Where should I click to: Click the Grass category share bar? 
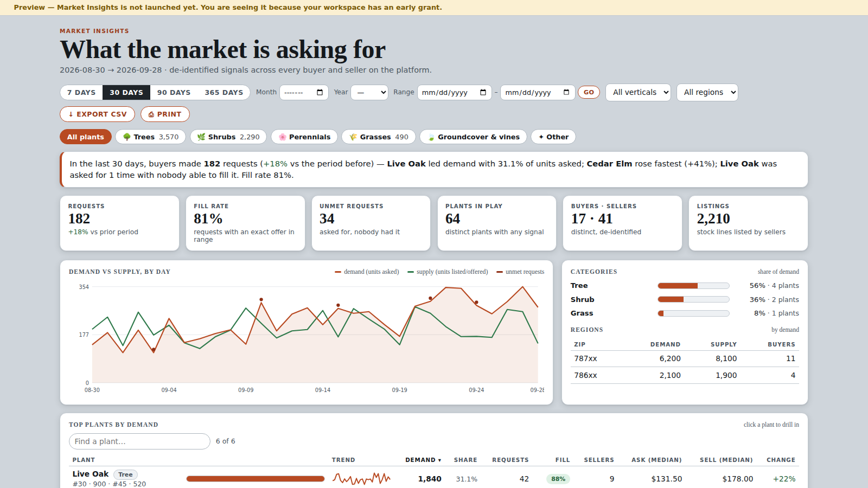(693, 313)
